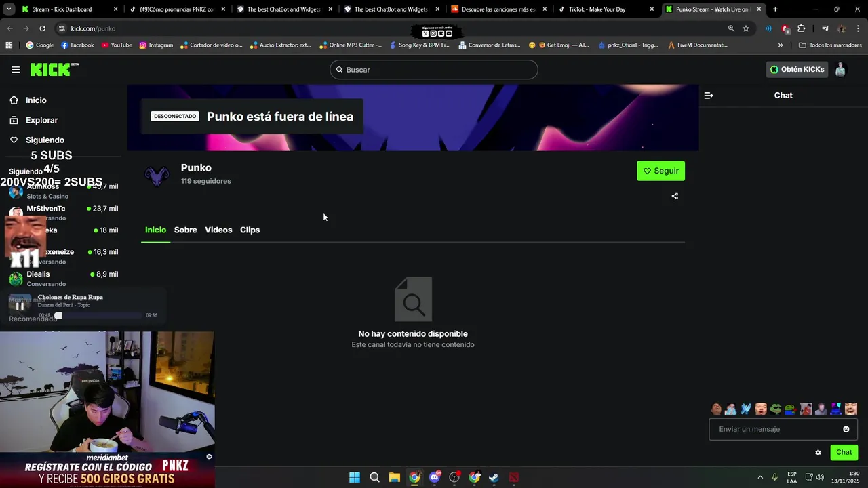Open the share icon below Seguir

pyautogui.click(x=675, y=197)
